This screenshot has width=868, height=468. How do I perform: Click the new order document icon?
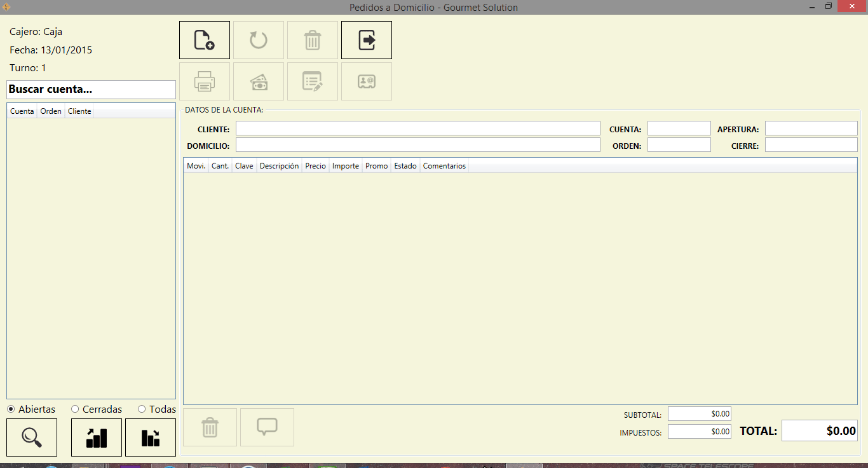click(x=204, y=40)
